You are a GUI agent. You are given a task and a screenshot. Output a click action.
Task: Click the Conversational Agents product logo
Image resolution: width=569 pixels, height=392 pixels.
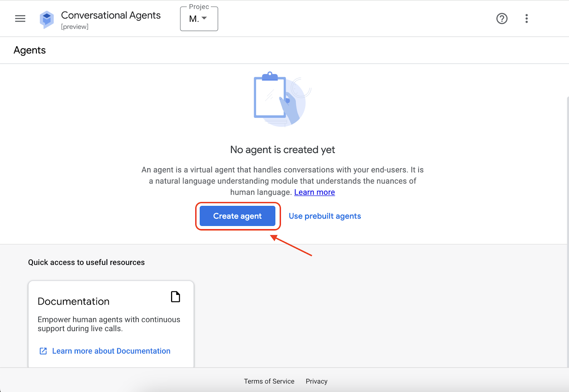[47, 18]
